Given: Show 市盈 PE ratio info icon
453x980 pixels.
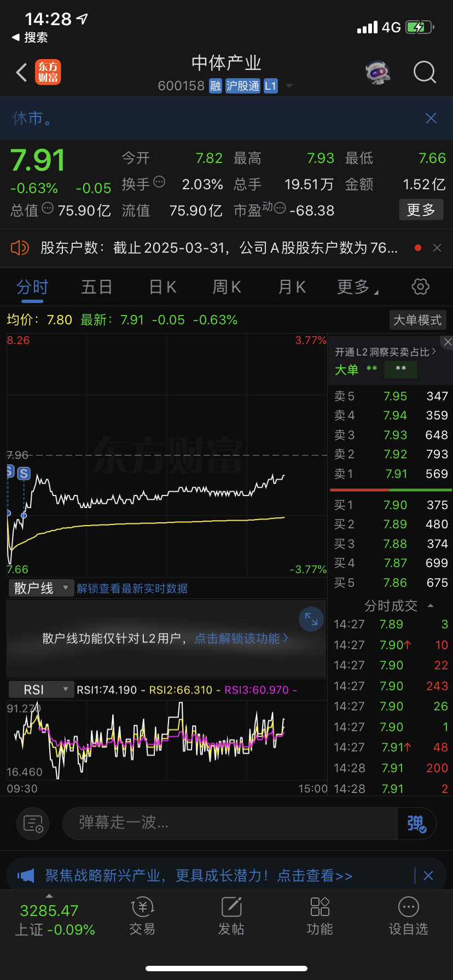Looking at the screenshot, I should coord(280,208).
